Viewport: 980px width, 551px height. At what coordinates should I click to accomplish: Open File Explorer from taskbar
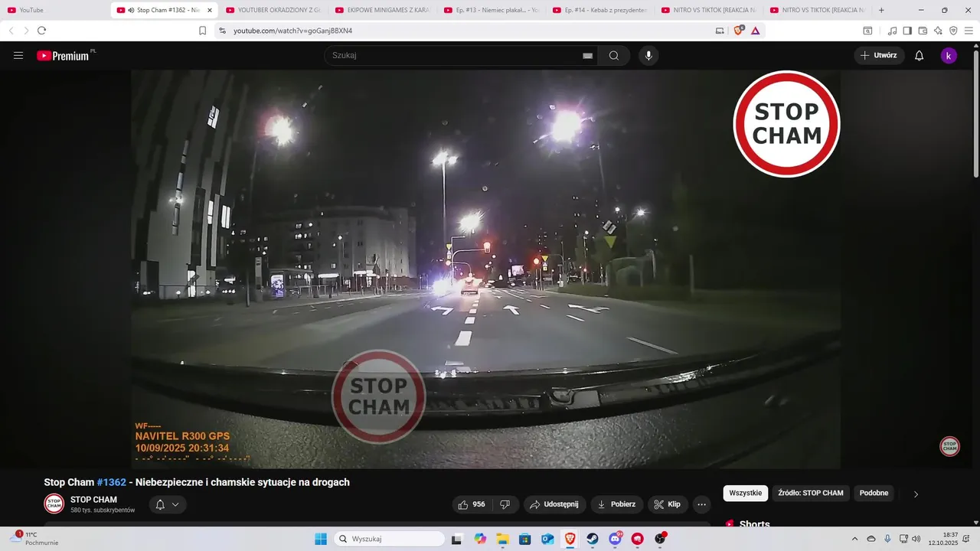tap(502, 539)
